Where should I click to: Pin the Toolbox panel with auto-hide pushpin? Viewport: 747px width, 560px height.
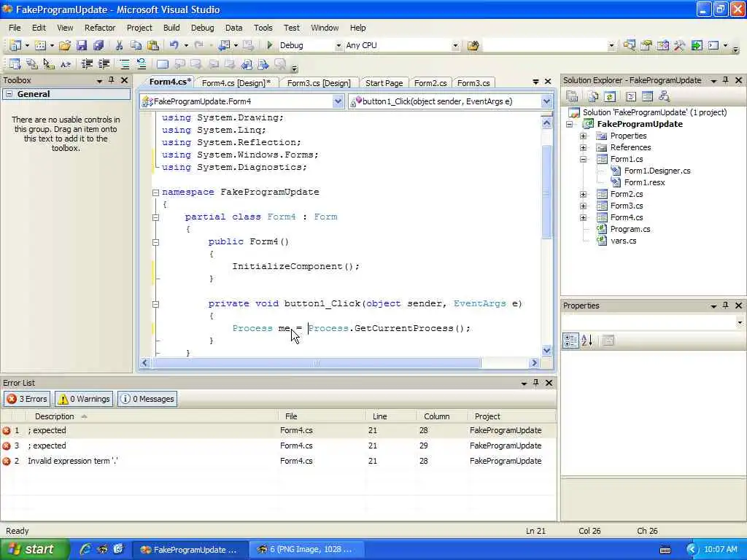pos(112,80)
